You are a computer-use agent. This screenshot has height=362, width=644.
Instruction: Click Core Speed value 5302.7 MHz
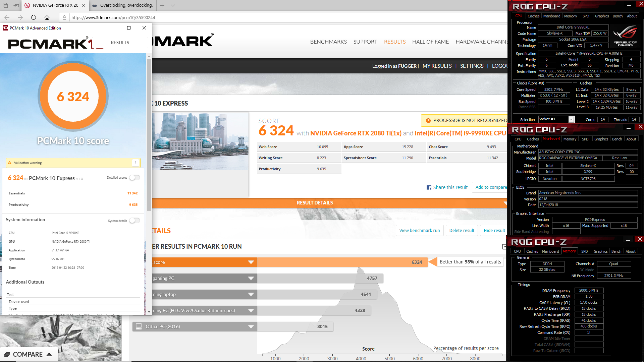coord(554,90)
